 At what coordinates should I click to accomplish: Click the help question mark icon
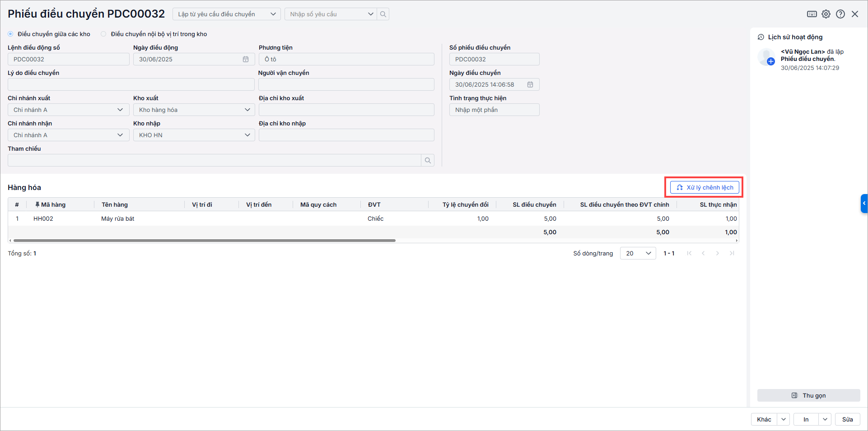pyautogui.click(x=840, y=14)
